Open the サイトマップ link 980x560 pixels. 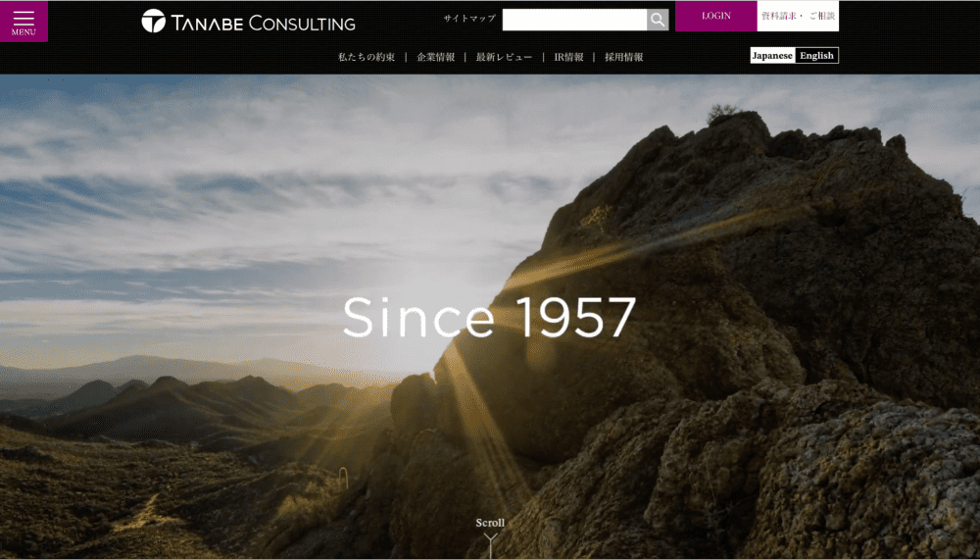click(469, 19)
